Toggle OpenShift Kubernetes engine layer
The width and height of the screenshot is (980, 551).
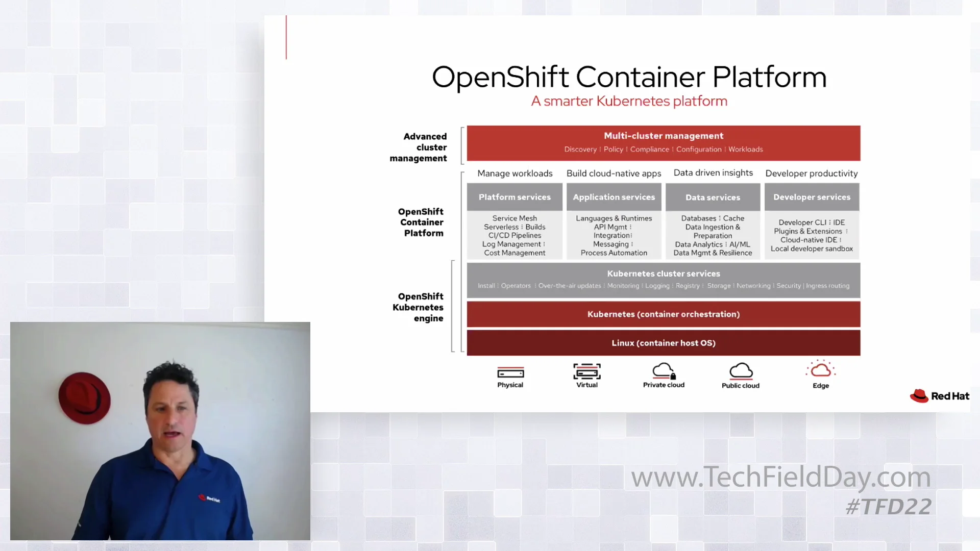click(418, 308)
